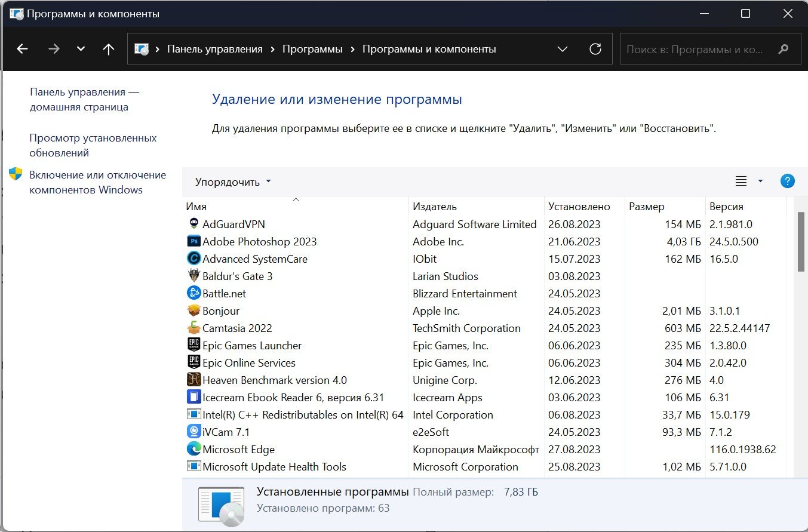Click the Baldur's Gate 3 icon
Viewport: 808px width, 532px height.
coord(193,276)
